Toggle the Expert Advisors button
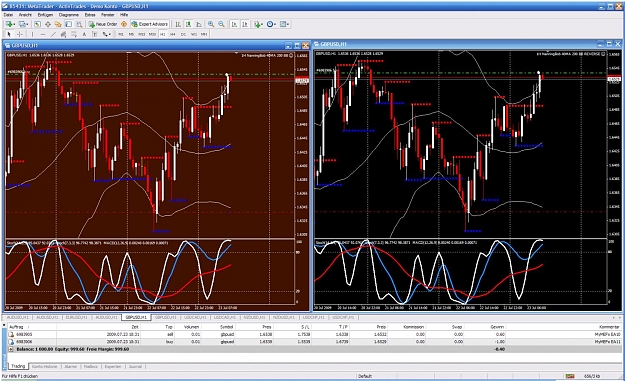The height and width of the screenshot is (381, 625). coord(150,24)
